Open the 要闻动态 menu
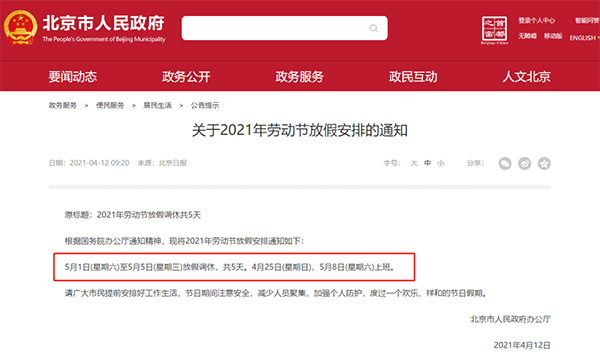Screen dimensions: 600x363 72,77
